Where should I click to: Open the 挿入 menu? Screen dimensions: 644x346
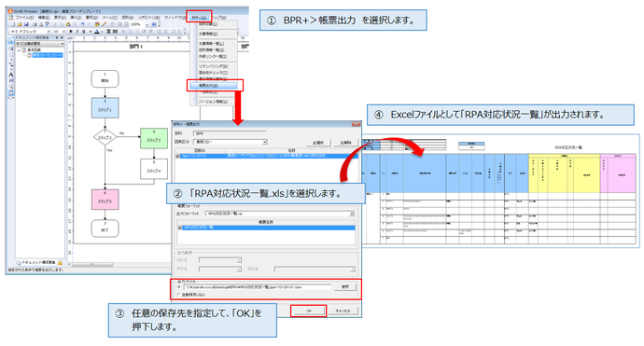[x=76, y=17]
